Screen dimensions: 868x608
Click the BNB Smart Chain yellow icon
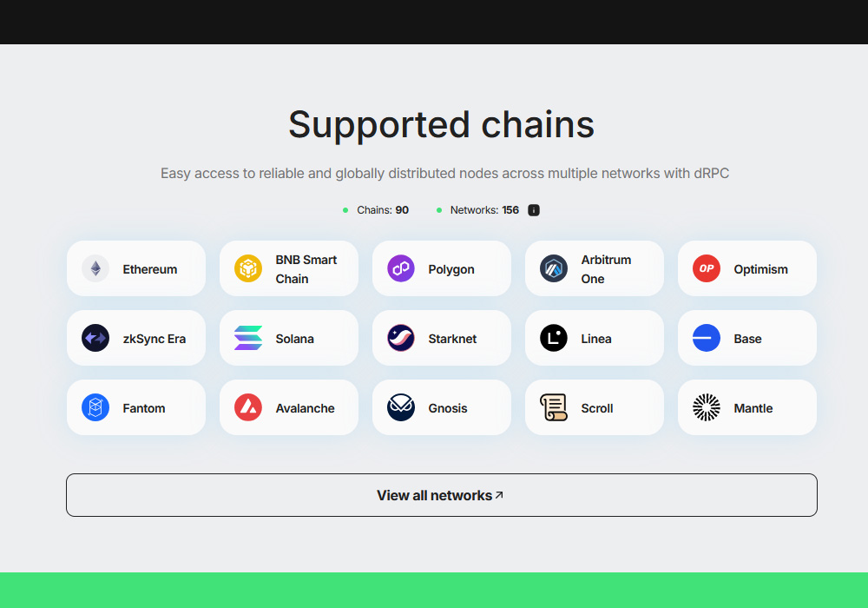[x=248, y=268]
